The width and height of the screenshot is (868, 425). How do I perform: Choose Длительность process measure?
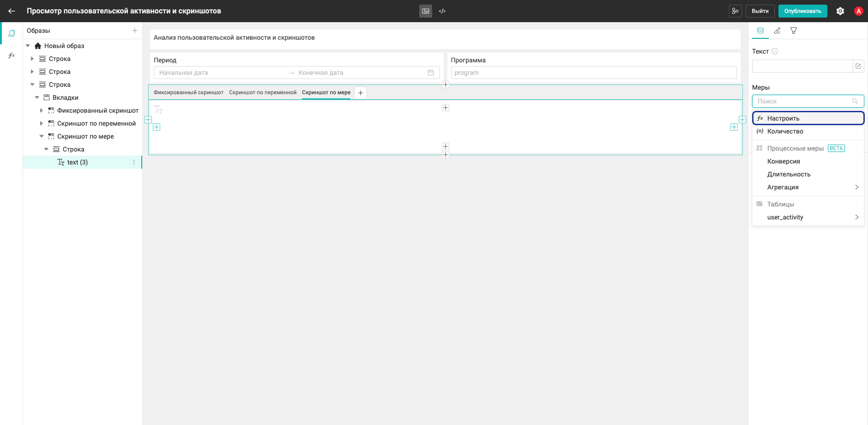coord(808,174)
